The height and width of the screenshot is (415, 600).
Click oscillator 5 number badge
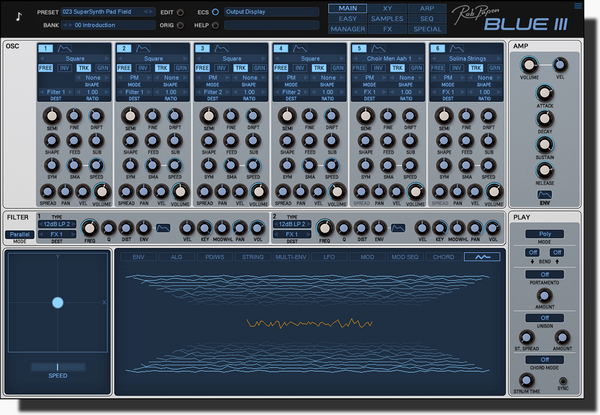pos(359,48)
